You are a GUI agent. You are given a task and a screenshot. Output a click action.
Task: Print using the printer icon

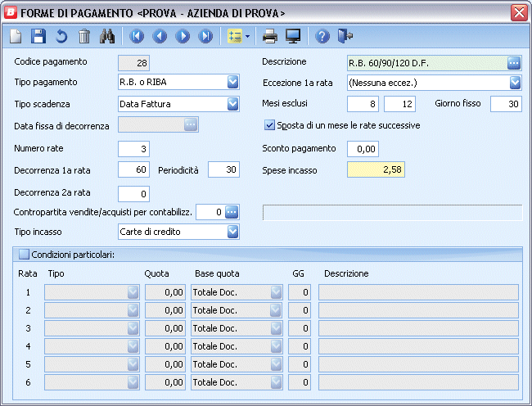[x=270, y=36]
